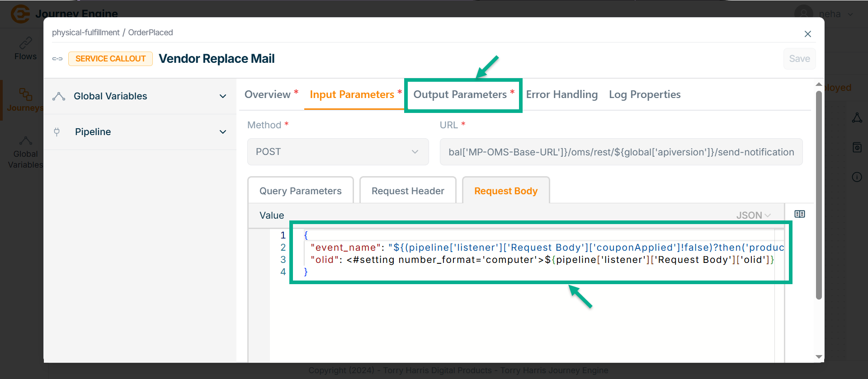Click the service callout link icon
Viewport: 868px width, 379px height.
(57, 59)
